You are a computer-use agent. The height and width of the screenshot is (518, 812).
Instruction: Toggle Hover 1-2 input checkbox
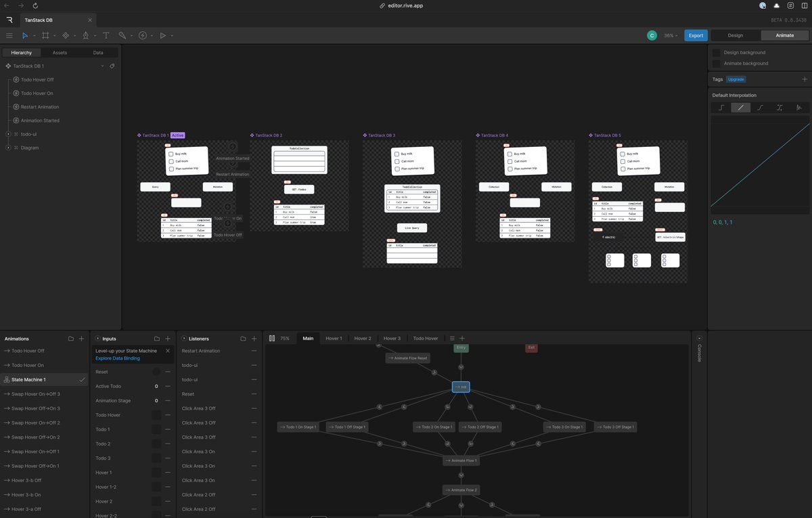[x=156, y=487]
